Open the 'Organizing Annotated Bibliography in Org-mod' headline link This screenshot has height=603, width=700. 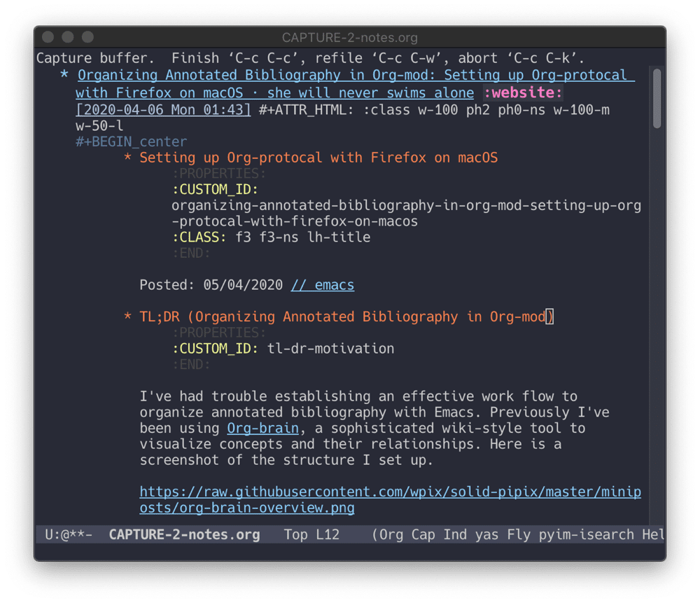355,83
